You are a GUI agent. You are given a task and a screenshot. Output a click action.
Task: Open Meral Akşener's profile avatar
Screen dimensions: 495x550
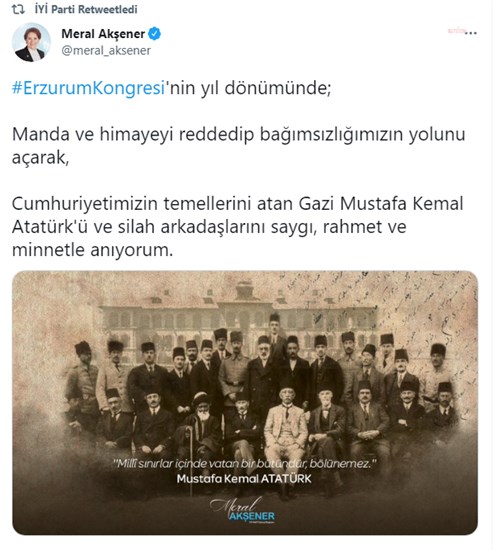click(31, 43)
